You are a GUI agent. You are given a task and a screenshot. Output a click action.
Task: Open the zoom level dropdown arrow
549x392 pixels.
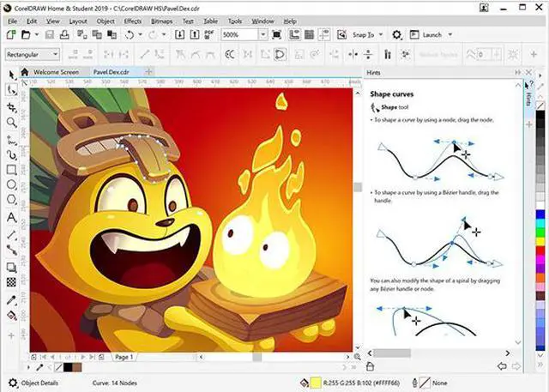click(x=263, y=34)
